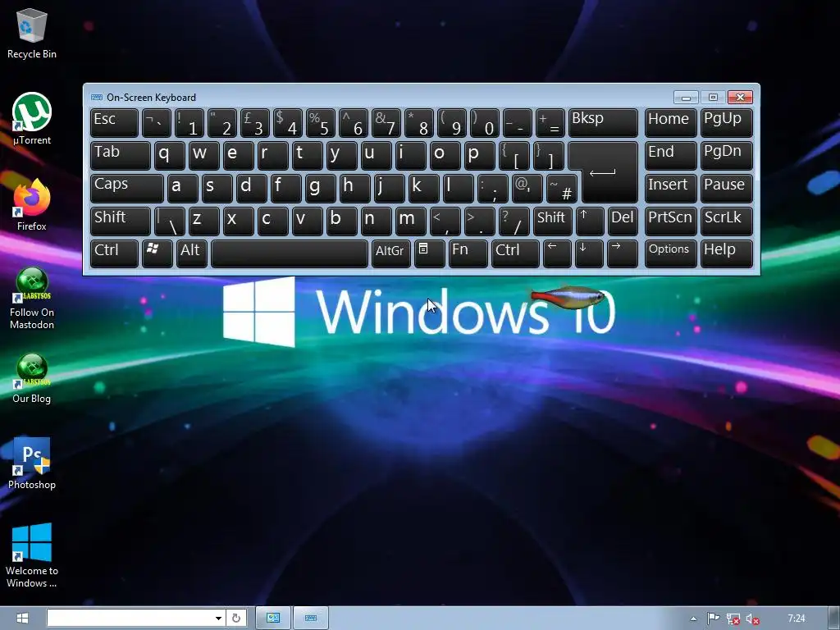This screenshot has height=630, width=840.
Task: Click the PgDn key
Action: click(x=727, y=156)
